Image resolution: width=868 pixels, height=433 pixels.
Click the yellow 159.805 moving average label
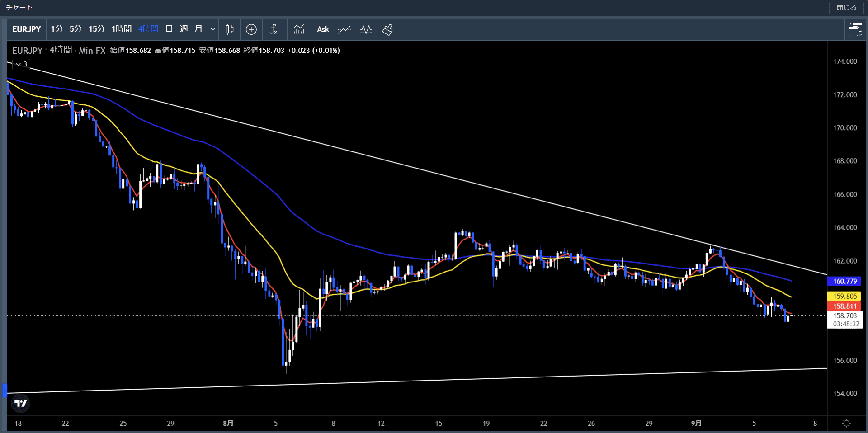click(x=844, y=296)
